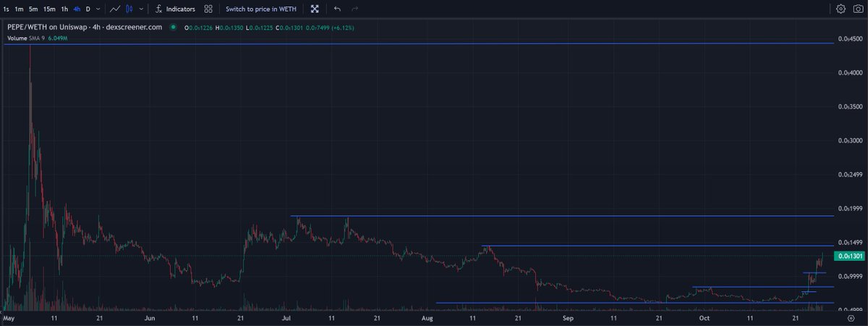Select the 15m timeframe
868x326 pixels.
(49, 9)
